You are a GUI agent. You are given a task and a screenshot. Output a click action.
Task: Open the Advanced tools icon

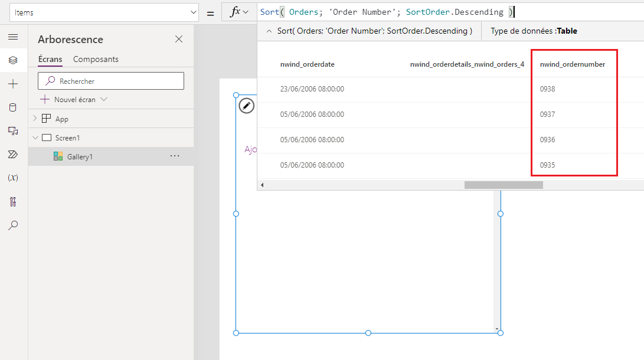[13, 202]
